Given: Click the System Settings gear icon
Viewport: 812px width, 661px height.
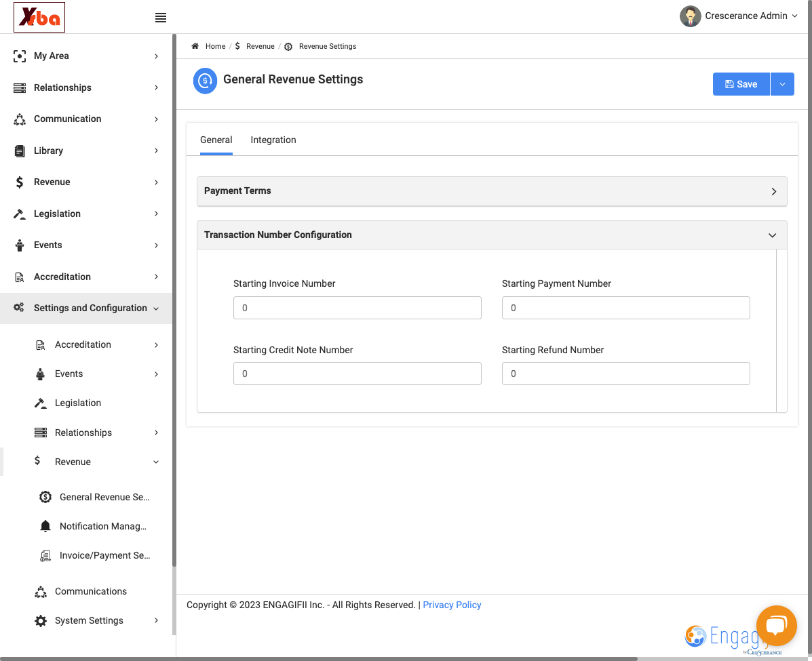Looking at the screenshot, I should (41, 620).
